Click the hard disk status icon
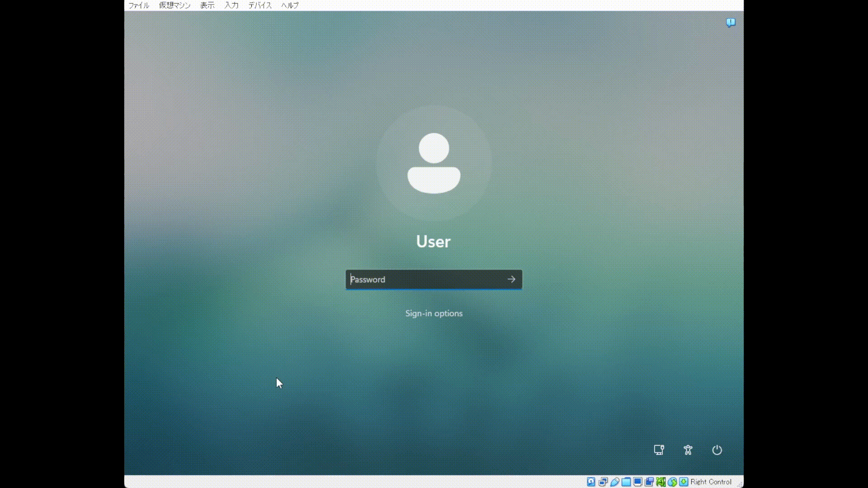868x488 pixels. [591, 482]
